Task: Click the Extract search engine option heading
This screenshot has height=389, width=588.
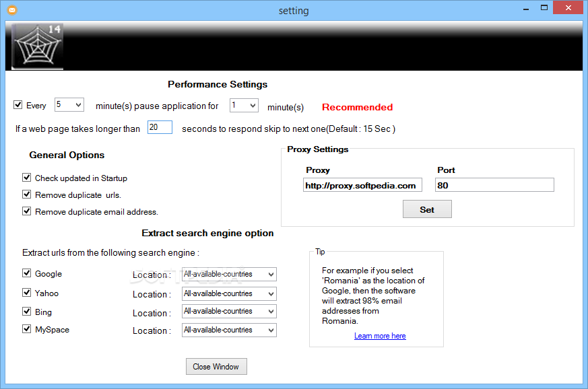Action: (207, 233)
